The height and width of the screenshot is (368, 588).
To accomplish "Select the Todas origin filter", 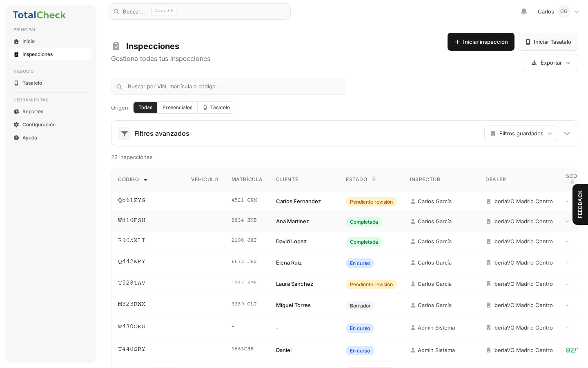I will coord(145,108).
